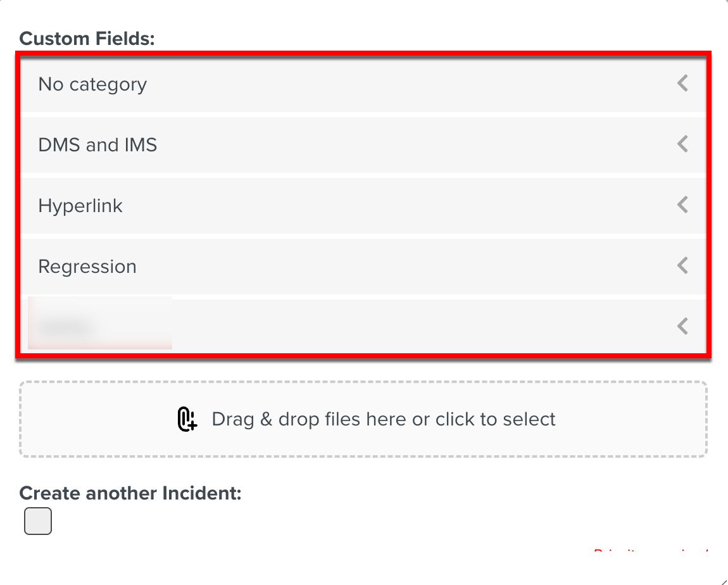The width and height of the screenshot is (728, 585).
Task: Expand the 'Regression' section label
Action: pyautogui.click(x=87, y=267)
